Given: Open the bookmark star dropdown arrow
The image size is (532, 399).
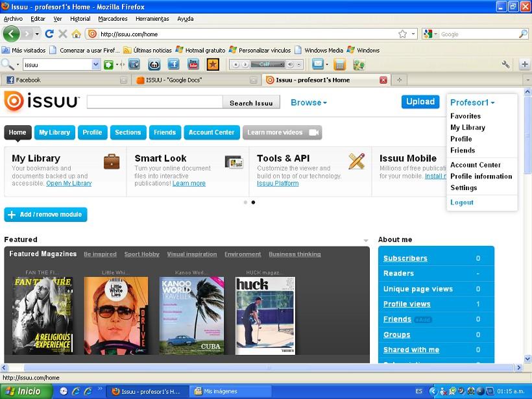Looking at the screenshot, I should tap(413, 34).
